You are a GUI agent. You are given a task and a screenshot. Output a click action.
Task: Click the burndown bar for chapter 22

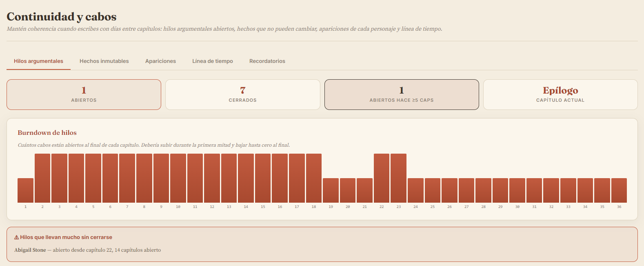[382, 178]
